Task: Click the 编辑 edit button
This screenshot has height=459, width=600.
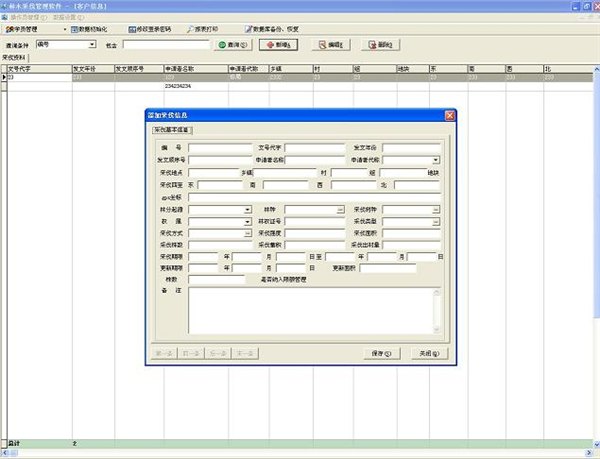Action: point(331,45)
